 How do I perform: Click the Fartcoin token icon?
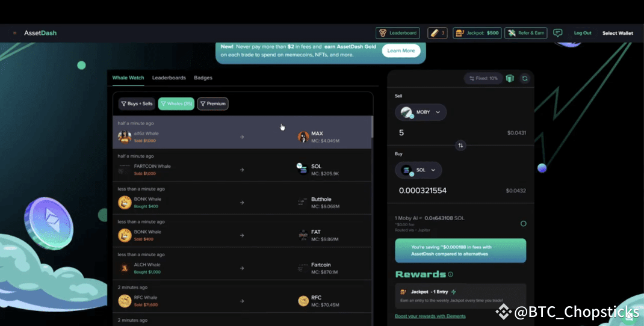coord(303,268)
